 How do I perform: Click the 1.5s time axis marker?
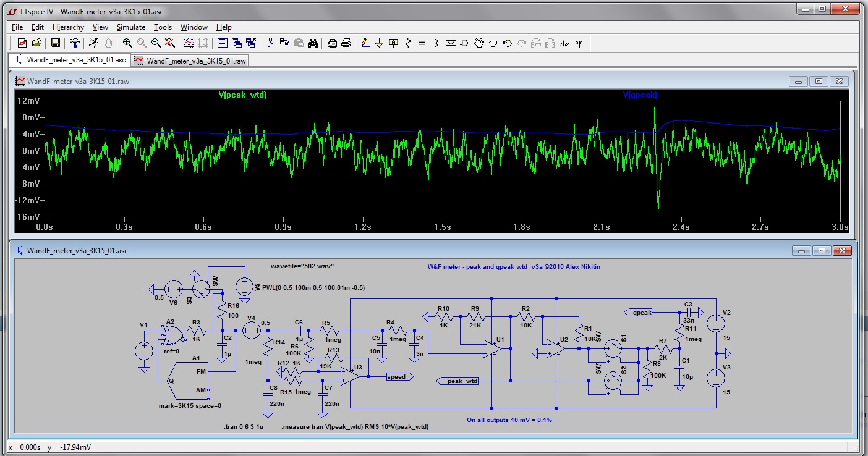(x=442, y=227)
